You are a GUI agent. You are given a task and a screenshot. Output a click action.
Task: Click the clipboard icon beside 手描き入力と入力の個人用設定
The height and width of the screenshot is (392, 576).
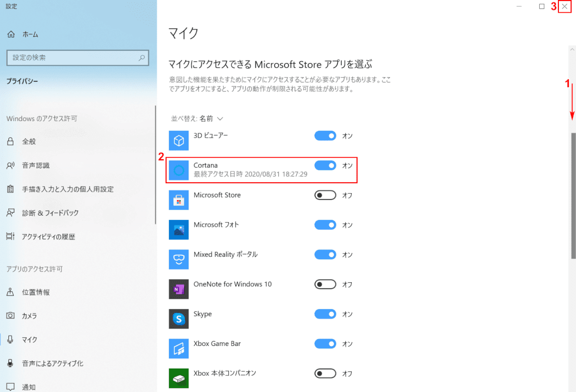pos(10,189)
